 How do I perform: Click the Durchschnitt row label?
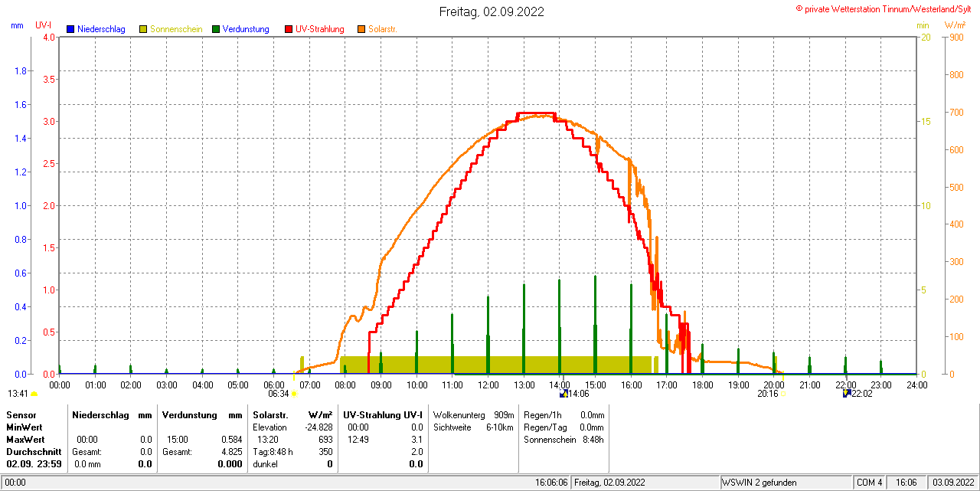pos(33,451)
